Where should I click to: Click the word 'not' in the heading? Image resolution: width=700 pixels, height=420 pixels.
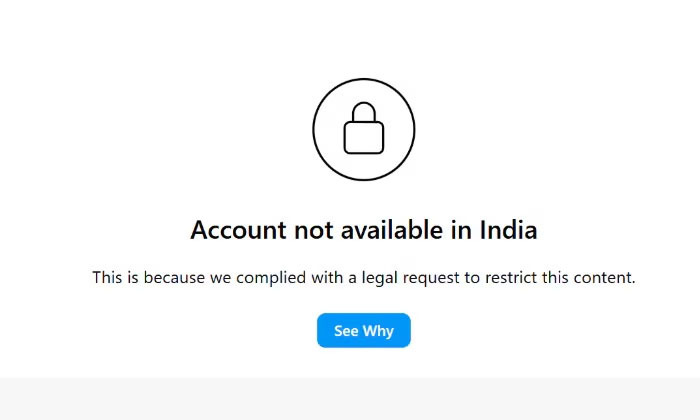314,230
